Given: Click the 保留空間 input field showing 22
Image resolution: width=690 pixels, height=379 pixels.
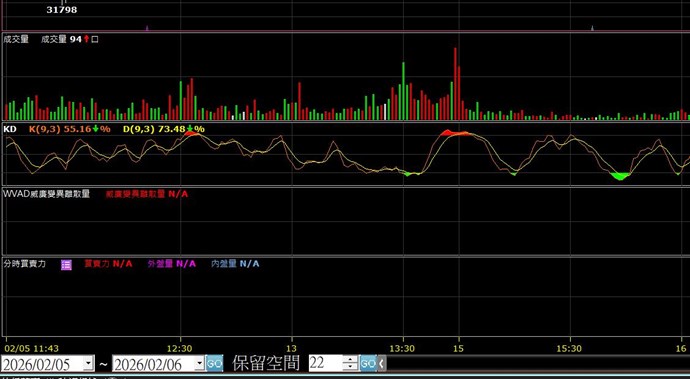Looking at the screenshot, I should click(326, 364).
